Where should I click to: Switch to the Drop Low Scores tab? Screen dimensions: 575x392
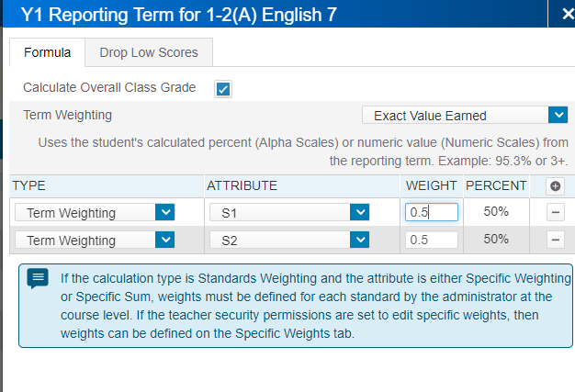[148, 52]
